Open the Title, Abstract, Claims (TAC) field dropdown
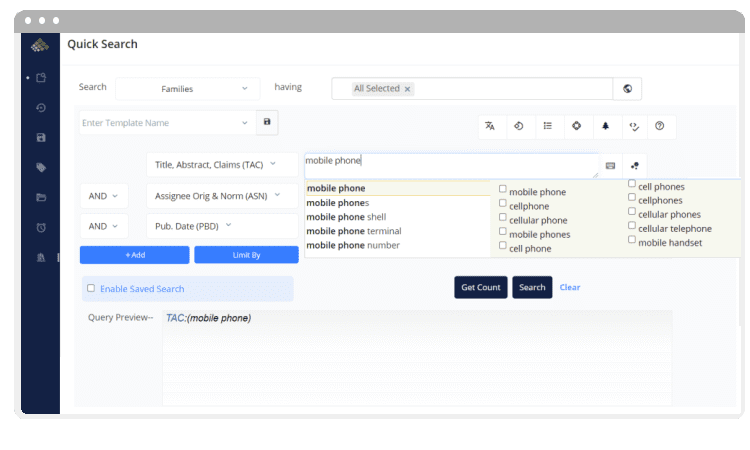Image resolution: width=750 pixels, height=450 pixels. 222,165
